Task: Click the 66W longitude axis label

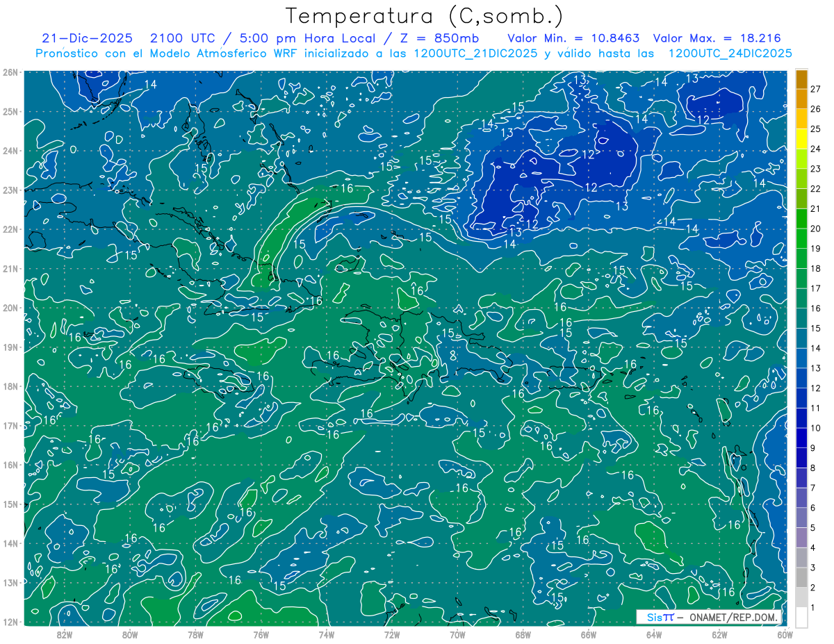Action: 588,634
